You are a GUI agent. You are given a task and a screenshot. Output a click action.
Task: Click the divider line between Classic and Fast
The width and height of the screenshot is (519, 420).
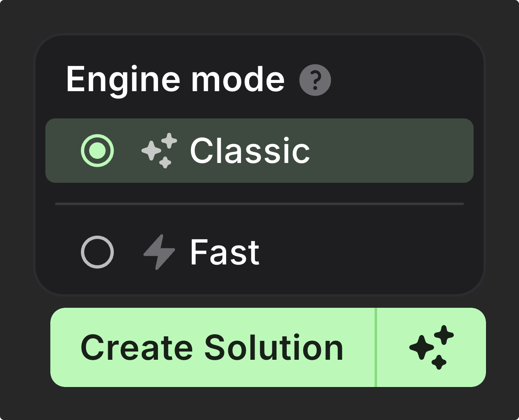click(x=259, y=203)
